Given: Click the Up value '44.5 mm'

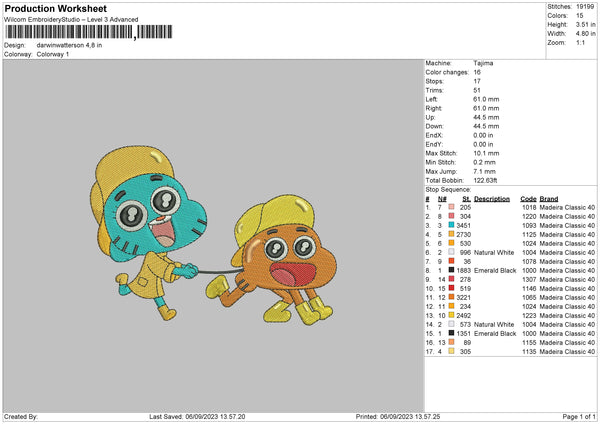Looking at the screenshot, I should (x=486, y=117).
